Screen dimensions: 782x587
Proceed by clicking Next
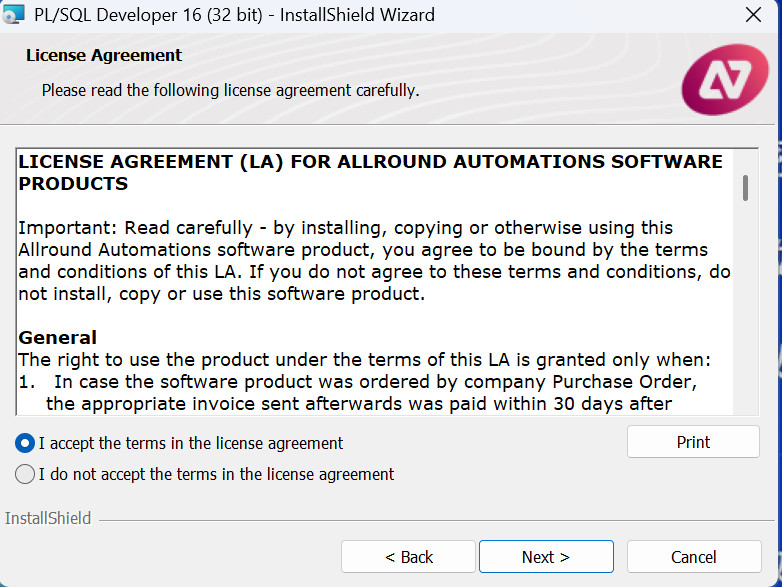pyautogui.click(x=546, y=557)
